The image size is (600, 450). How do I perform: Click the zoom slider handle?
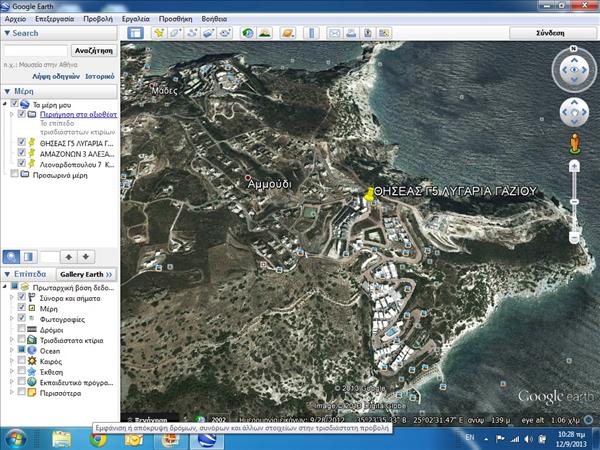(574, 201)
